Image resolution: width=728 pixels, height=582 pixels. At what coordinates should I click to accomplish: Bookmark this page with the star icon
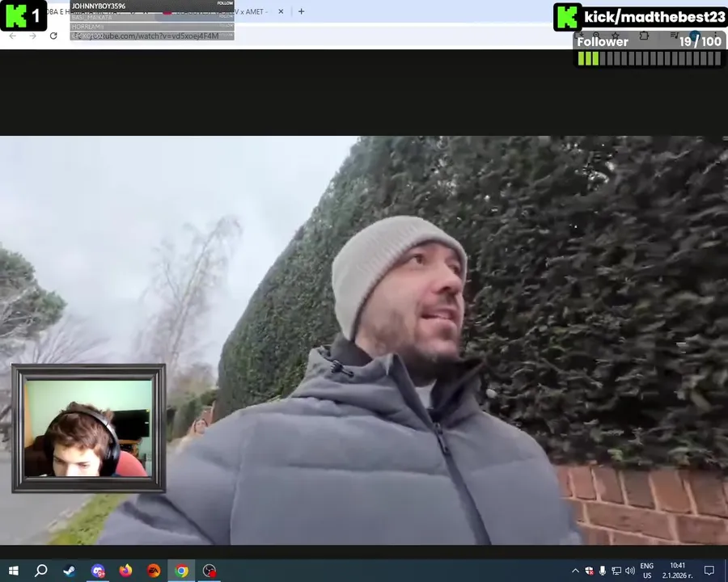coord(616,36)
